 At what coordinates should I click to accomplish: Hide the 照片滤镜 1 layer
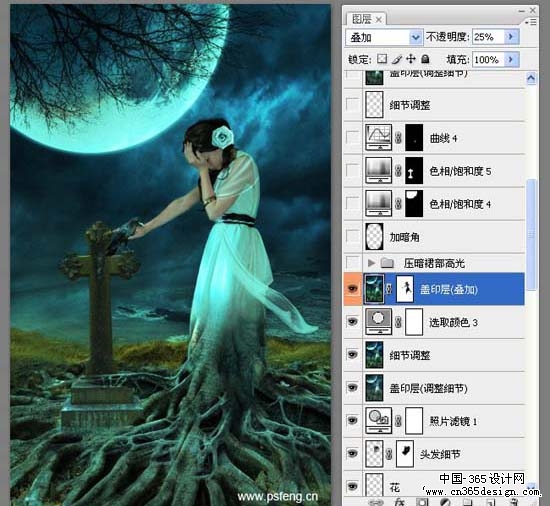[x=353, y=420]
